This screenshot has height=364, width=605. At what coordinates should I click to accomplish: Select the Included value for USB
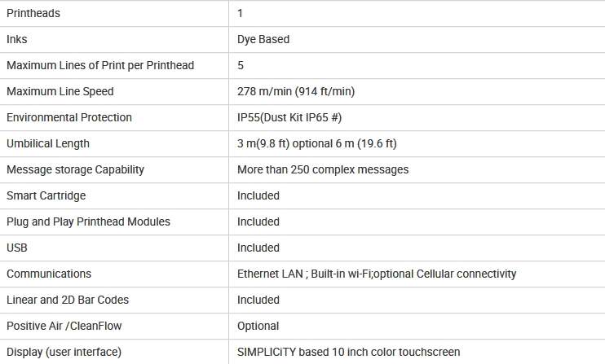(258, 248)
